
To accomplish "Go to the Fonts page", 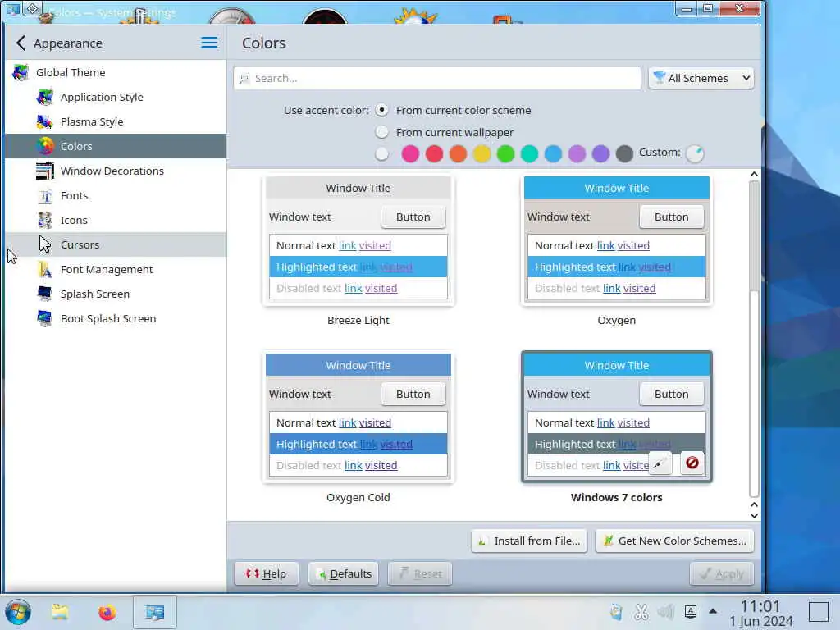I will [115, 195].
